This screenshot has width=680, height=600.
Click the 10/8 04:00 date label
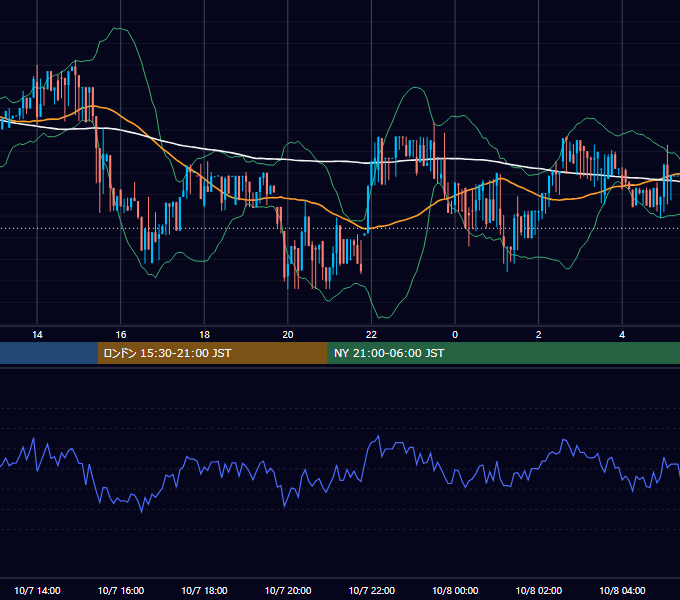(622, 590)
